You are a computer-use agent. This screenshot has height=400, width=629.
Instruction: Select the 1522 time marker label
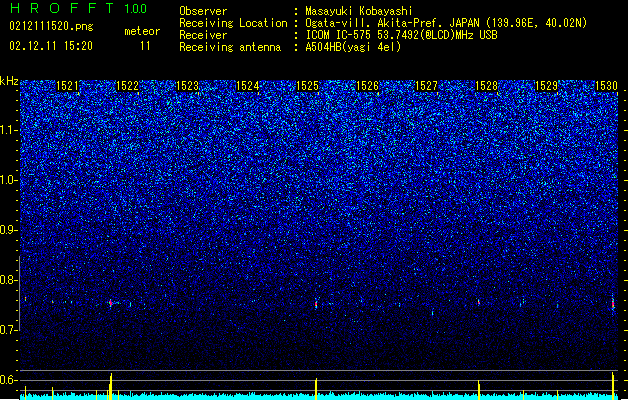coord(127,86)
